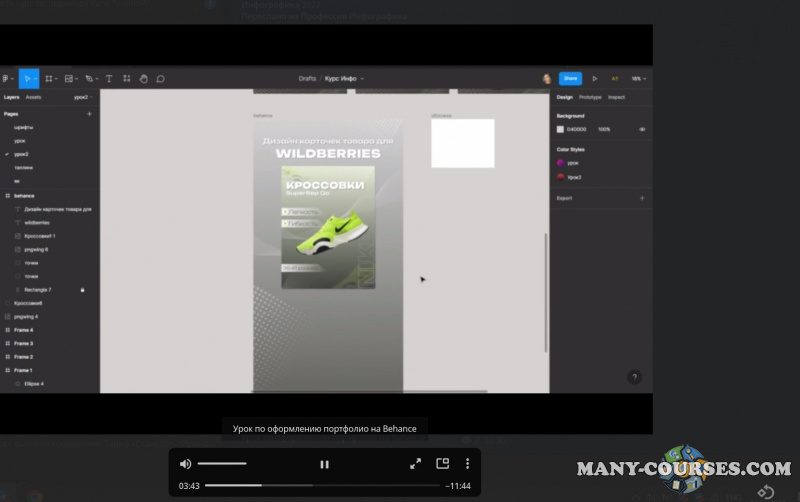Viewport: 800px width, 502px height.
Task: Switch to the Prototype tab
Action: 590,97
